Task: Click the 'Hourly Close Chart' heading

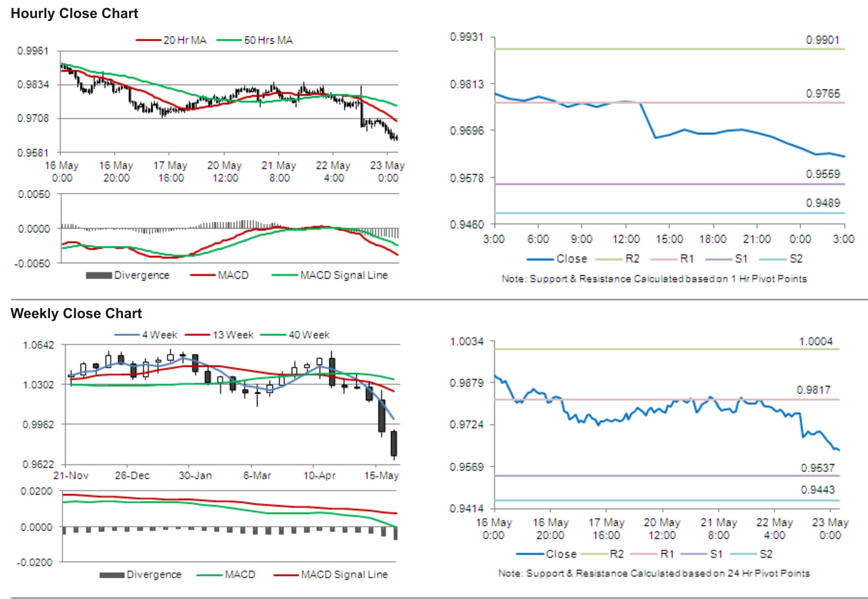Action: (x=74, y=14)
